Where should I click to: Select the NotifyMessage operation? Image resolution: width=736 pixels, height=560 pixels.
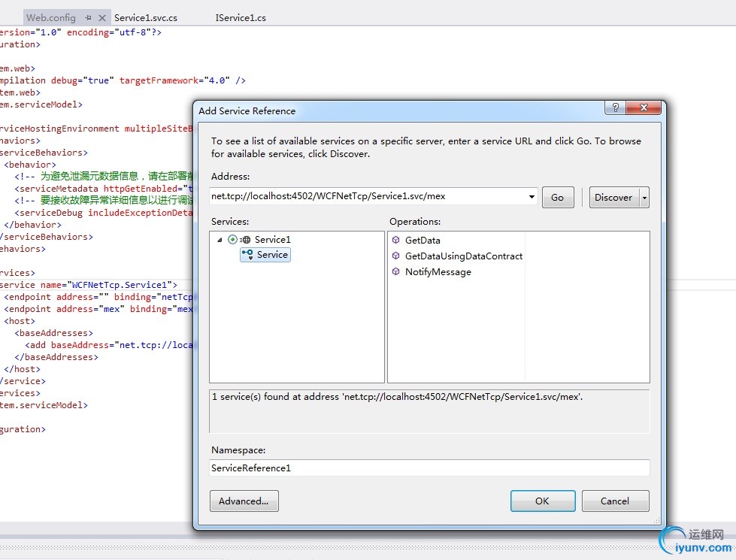click(x=438, y=272)
